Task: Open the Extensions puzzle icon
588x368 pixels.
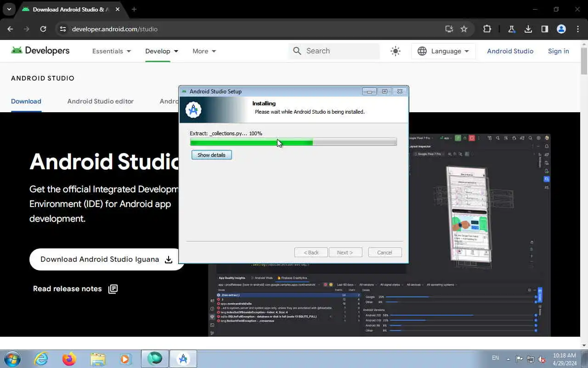Action: [487, 29]
